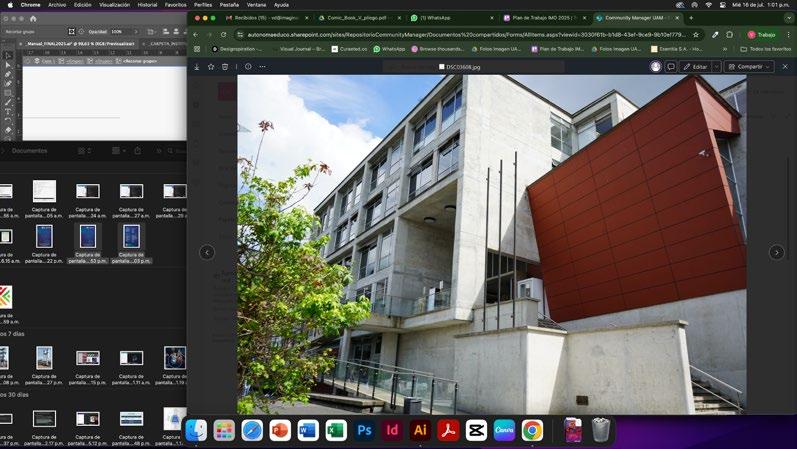Open the Todos los favoritos folder
797x449 pixels.
tap(765, 49)
